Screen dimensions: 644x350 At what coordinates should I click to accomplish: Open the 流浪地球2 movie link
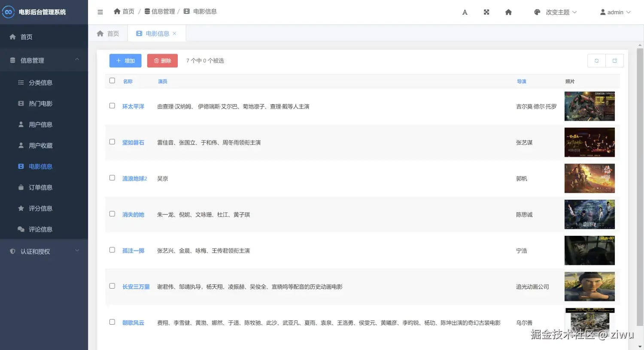tap(135, 179)
